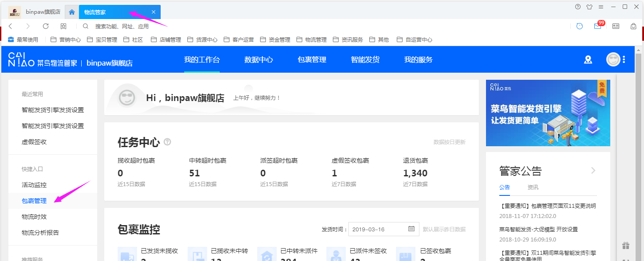Open 我的服务 in the top navigation
Screen dimensions: 644x261
[x=419, y=59]
